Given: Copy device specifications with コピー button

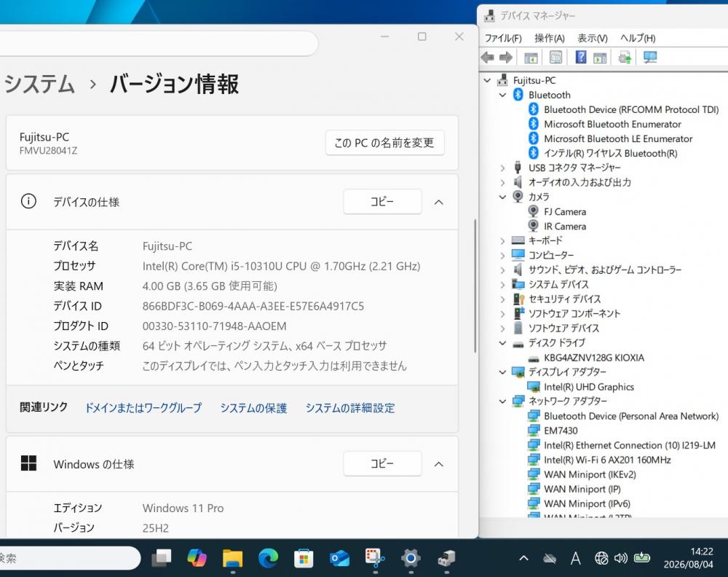Looking at the screenshot, I should point(382,202).
